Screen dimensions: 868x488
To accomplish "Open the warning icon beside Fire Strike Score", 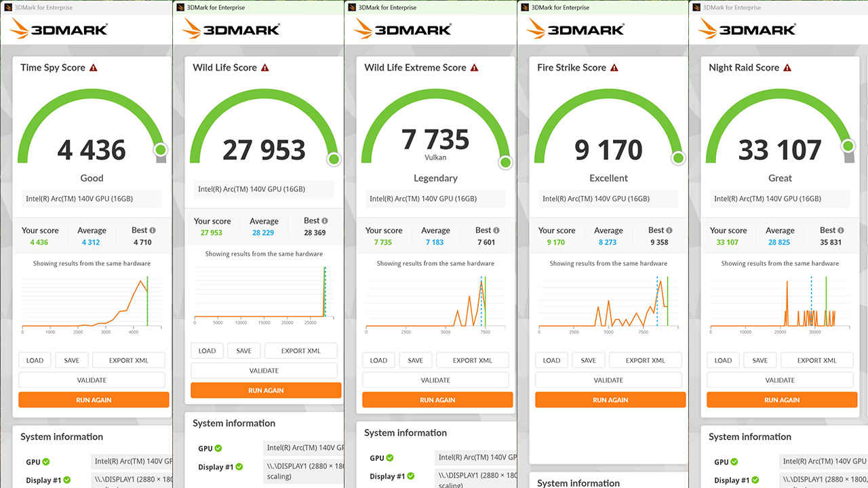I will tap(614, 68).
